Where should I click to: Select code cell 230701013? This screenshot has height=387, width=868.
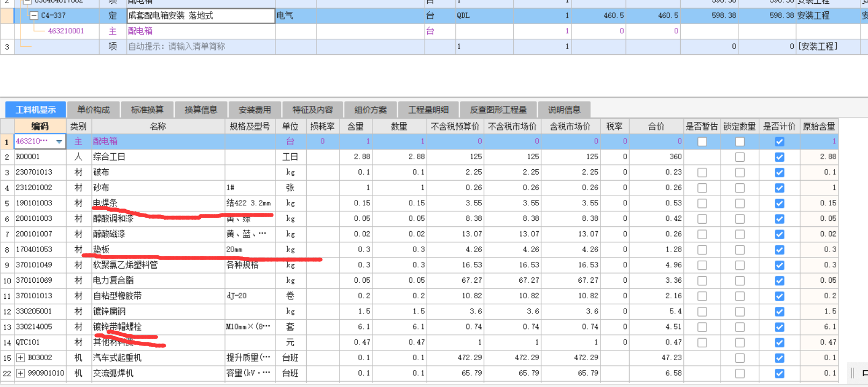pyautogui.click(x=40, y=173)
